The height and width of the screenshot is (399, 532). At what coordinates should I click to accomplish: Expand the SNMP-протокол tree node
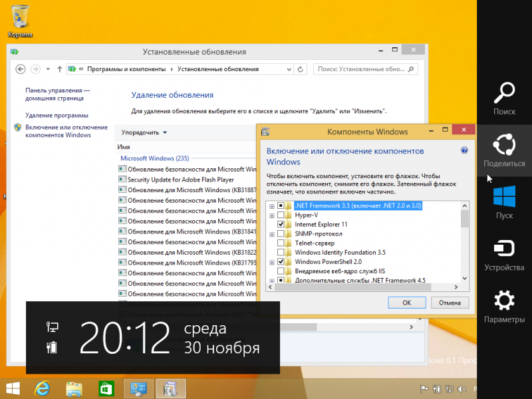pos(272,234)
